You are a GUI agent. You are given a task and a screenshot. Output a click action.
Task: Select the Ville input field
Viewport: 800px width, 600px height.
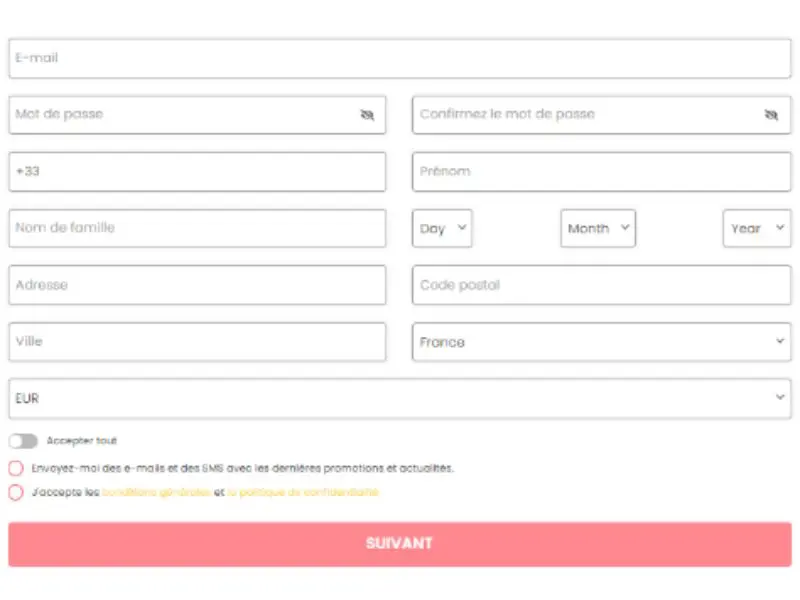point(197,342)
